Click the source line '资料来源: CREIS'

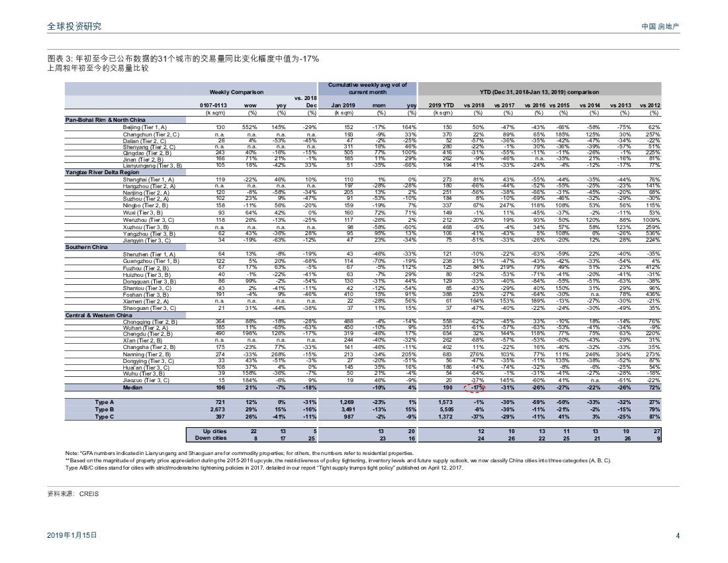click(x=73, y=494)
